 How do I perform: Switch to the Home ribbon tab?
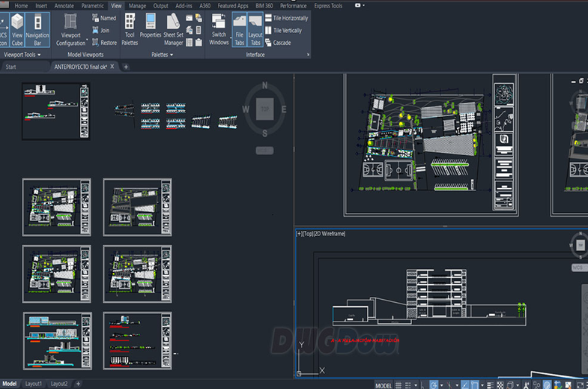[21, 6]
